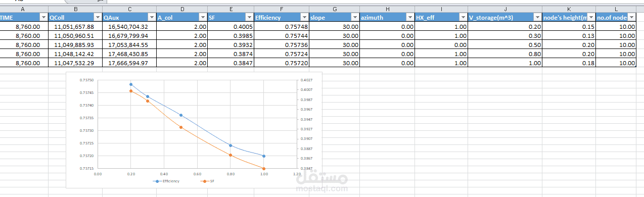Select the Efficiency cell 0.75744

281,36
